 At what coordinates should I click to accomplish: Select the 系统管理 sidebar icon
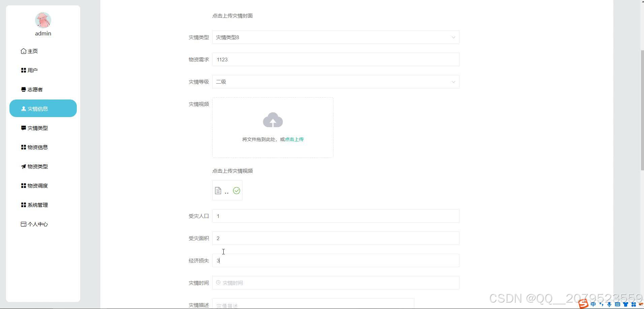(x=23, y=204)
